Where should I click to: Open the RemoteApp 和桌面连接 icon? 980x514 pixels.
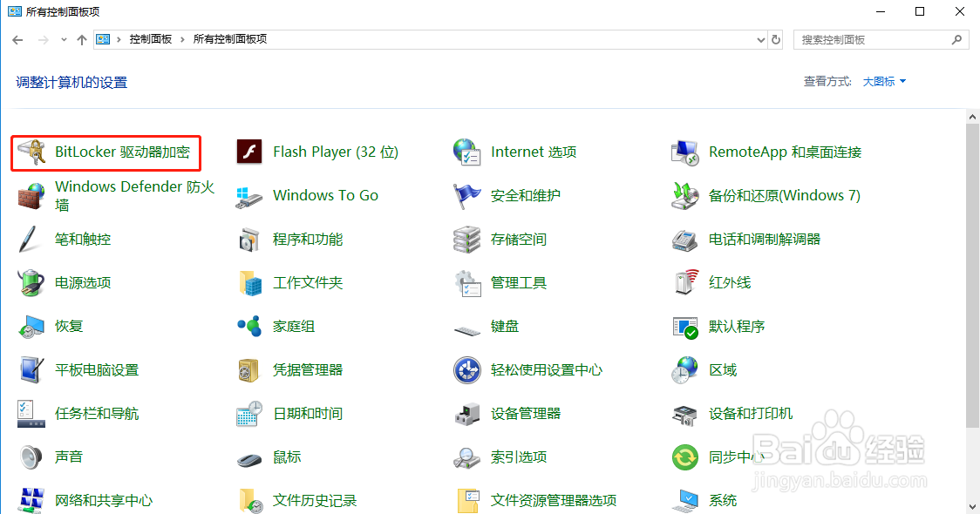point(685,152)
